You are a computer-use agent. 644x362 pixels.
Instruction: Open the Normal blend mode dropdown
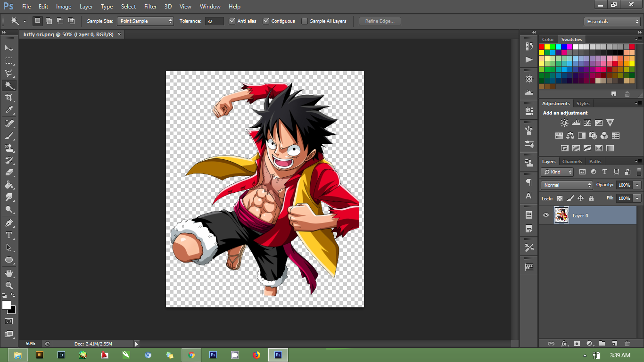coord(567,185)
